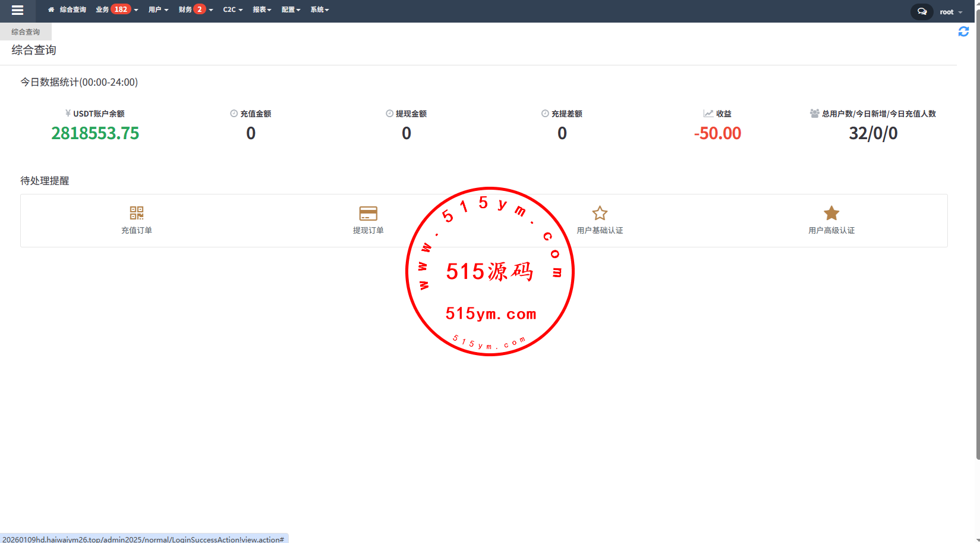The image size is (980, 543).
Task: Click the red 2 badge on 财务
Action: (200, 10)
